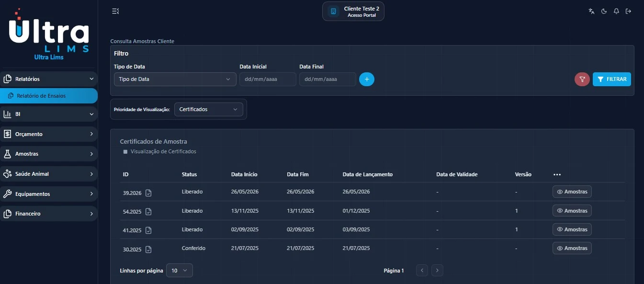
Task: Click the Ultra LIMS logo
Action: click(49, 30)
